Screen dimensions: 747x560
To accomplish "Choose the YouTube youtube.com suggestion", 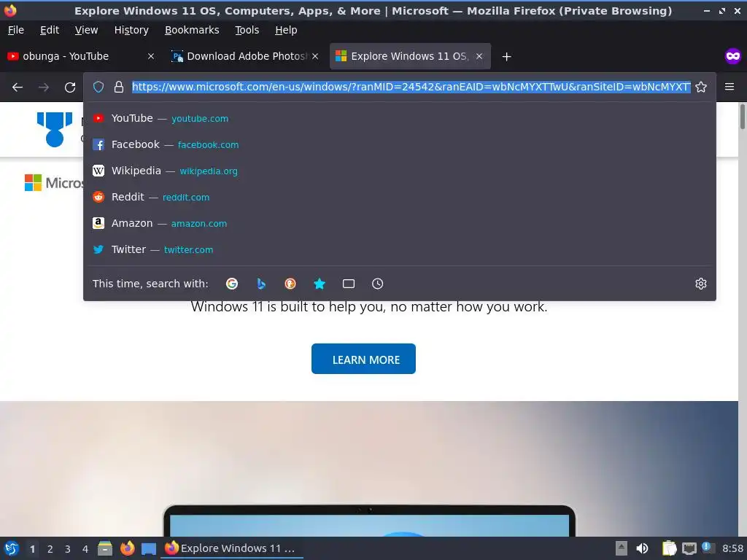I will point(399,118).
